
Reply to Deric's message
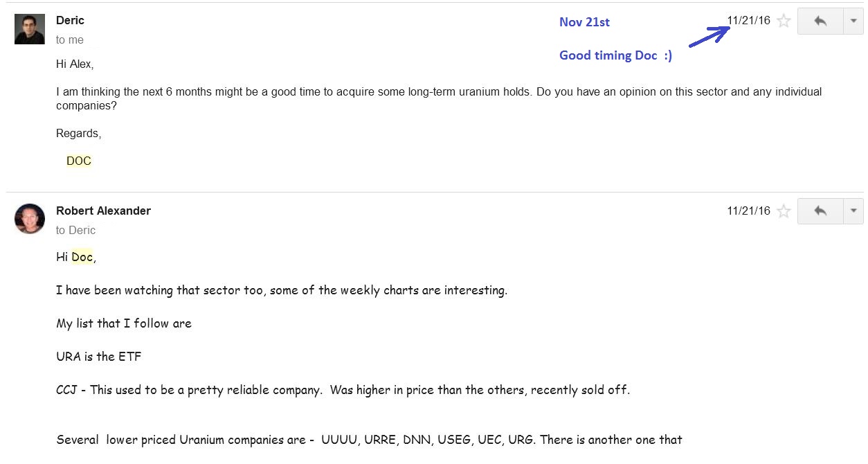tap(820, 21)
